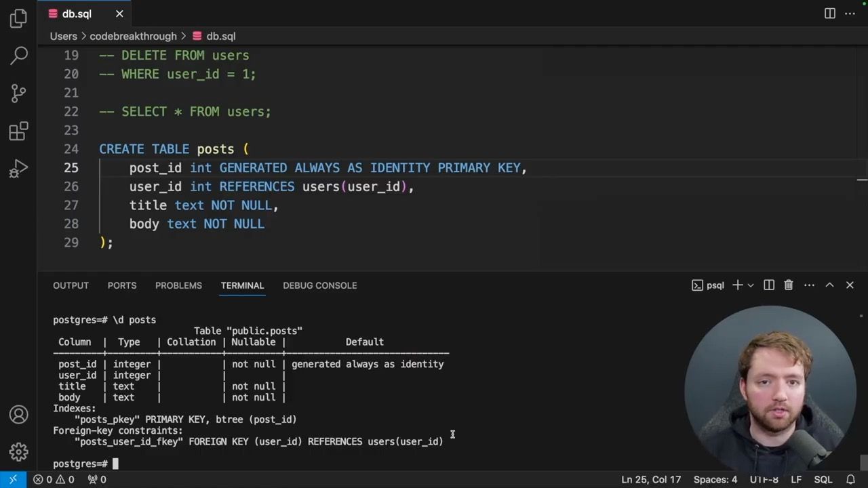The image size is (868, 488).
Task: Activate the db.sql editor tab
Action: click(x=85, y=14)
